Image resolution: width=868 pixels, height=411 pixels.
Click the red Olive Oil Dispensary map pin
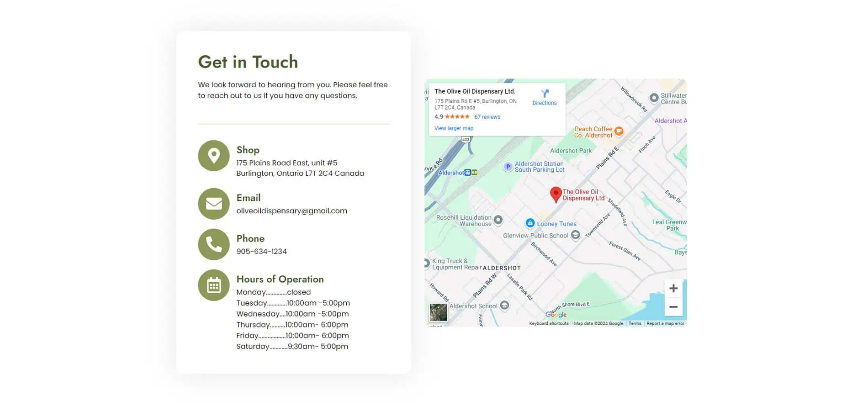tap(556, 195)
